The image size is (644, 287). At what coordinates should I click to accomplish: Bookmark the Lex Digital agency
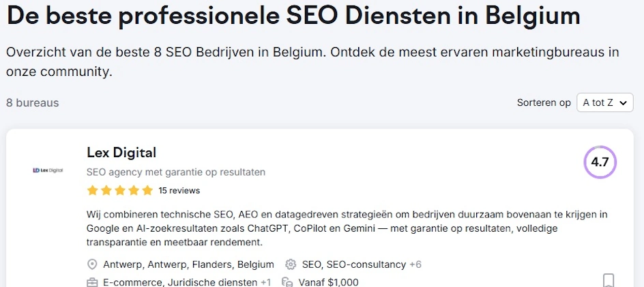[x=609, y=280]
